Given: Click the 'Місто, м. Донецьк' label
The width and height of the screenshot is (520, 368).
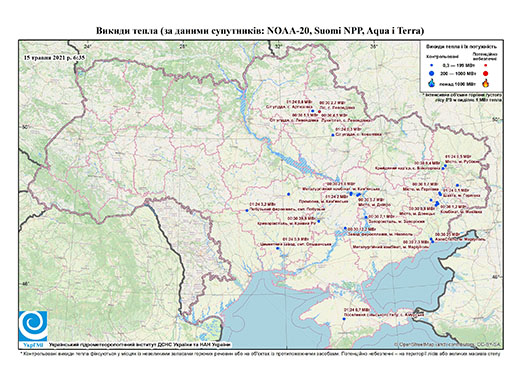Looking at the screenshot, I should point(416,213).
